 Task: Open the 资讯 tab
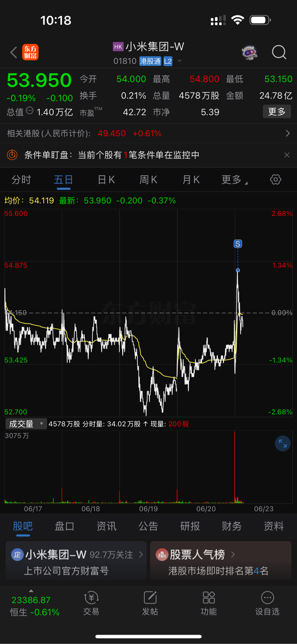pyautogui.click(x=106, y=526)
